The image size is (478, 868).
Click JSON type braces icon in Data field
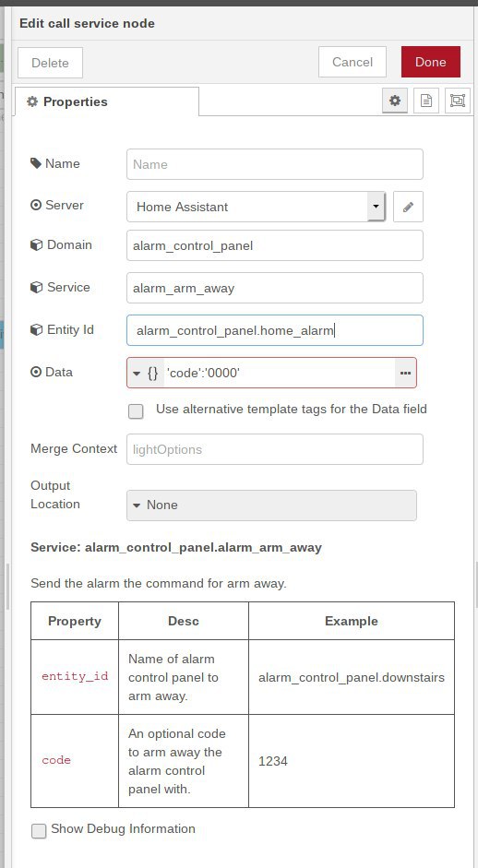153,373
